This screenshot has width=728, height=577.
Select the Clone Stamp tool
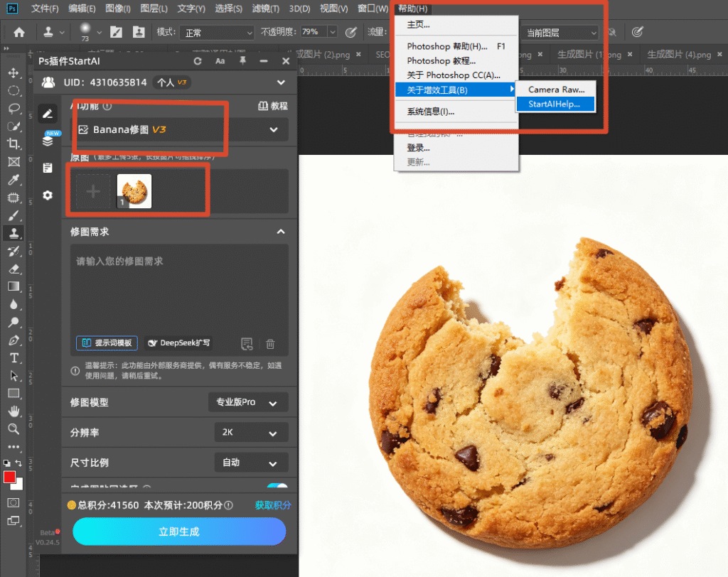tap(14, 233)
